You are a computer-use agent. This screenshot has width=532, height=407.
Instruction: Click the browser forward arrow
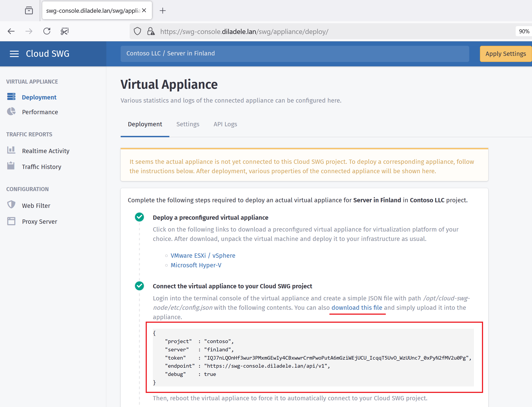tap(29, 31)
